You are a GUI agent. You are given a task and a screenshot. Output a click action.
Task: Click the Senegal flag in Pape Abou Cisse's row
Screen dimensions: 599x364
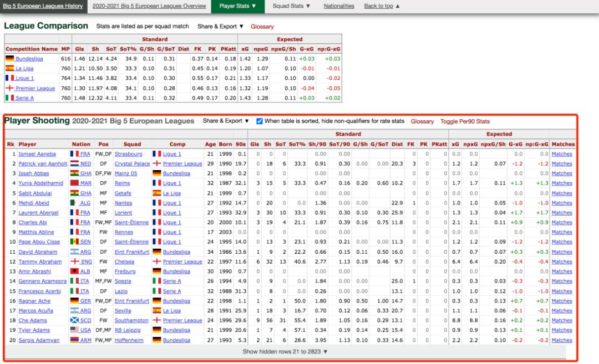point(74,242)
